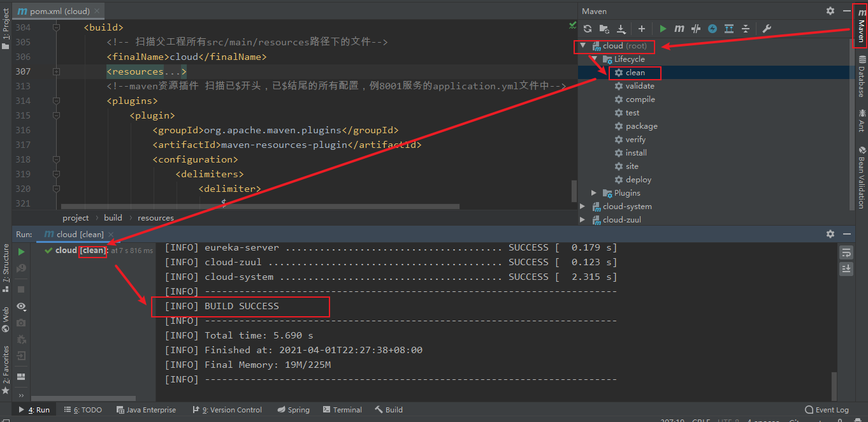Image resolution: width=868 pixels, height=422 pixels.
Task: Collapse all in Maven tree
Action: point(746,29)
